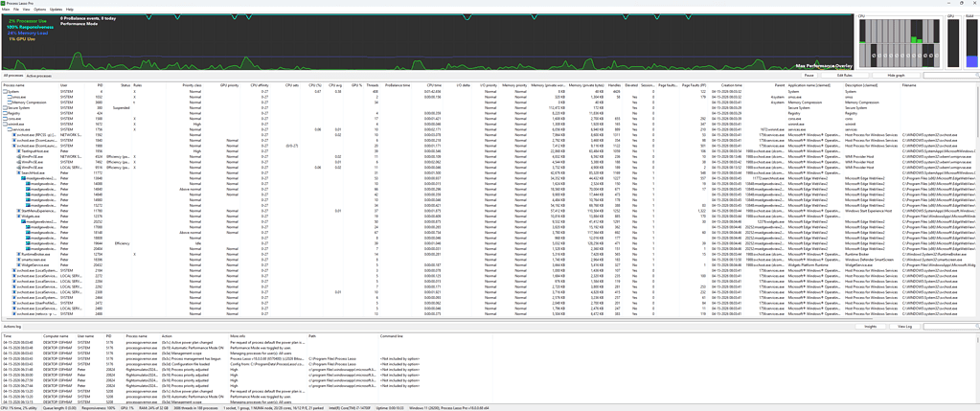980x411 pixels.
Task: Sort by Creation time column header
Action: coord(731,84)
